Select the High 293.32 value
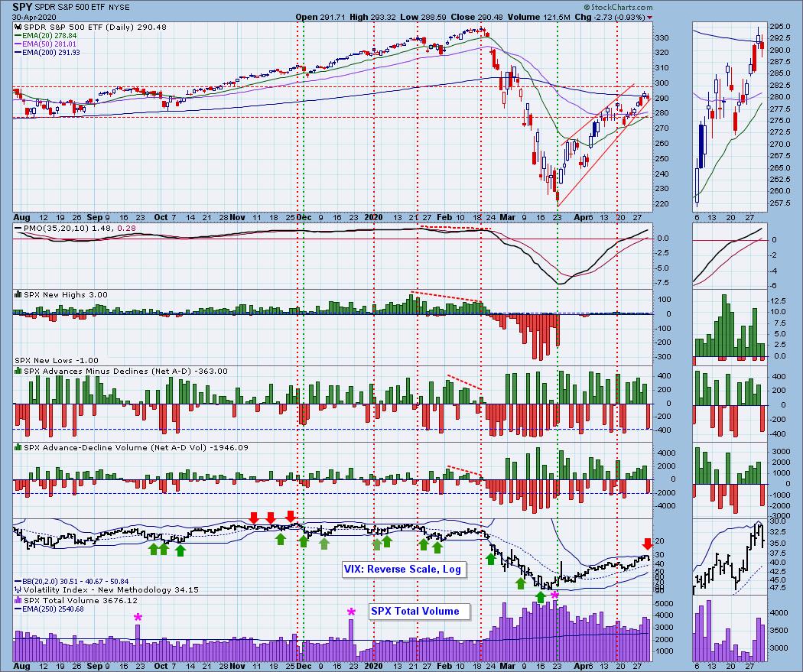 click(372, 17)
